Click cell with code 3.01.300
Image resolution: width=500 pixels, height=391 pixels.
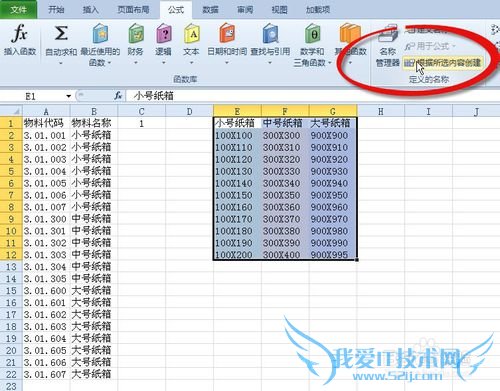tap(46, 219)
